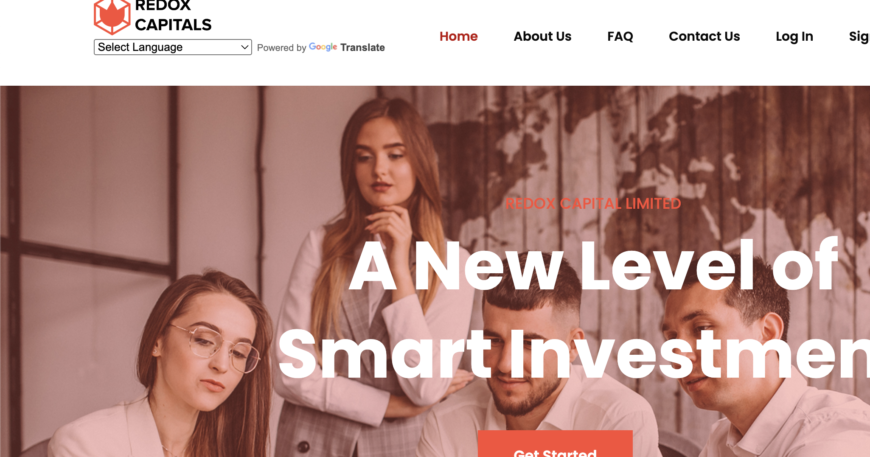Viewport: 870px width, 457px height.
Task: Click the Log In link
Action: [794, 37]
